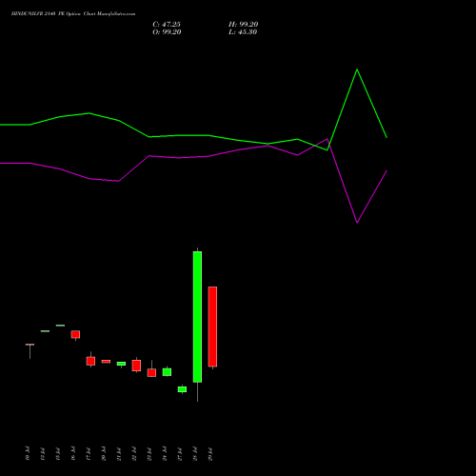The image size is (476, 476).
Task: Click the 22 Jul date label
Action: pos(134,454)
